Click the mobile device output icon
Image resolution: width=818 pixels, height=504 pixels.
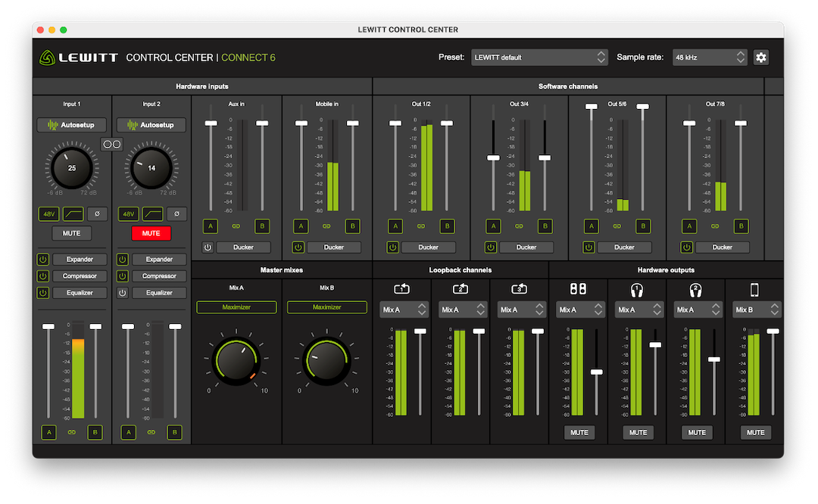point(755,288)
